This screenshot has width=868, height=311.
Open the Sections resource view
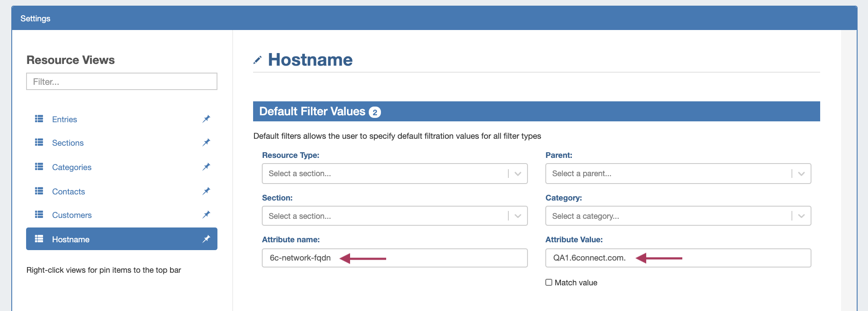(68, 143)
